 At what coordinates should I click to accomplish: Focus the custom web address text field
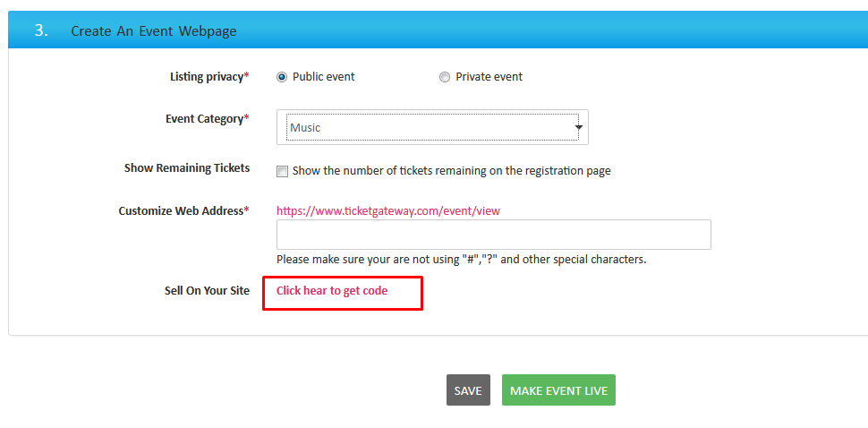493,235
